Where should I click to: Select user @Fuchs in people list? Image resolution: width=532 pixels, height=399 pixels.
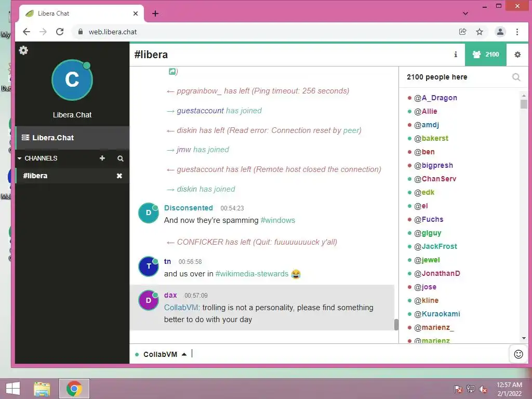[x=429, y=220]
